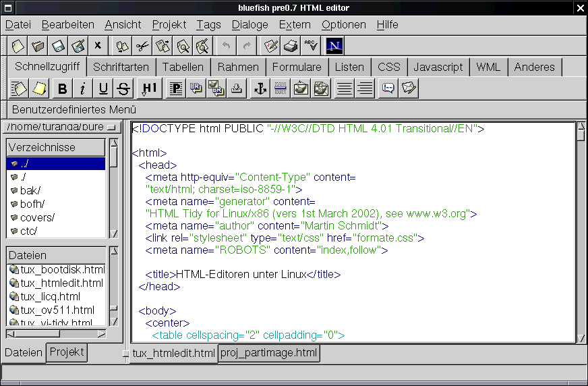
Task: Open the checklist-with-pencil toolbar icon
Action: coord(271,46)
